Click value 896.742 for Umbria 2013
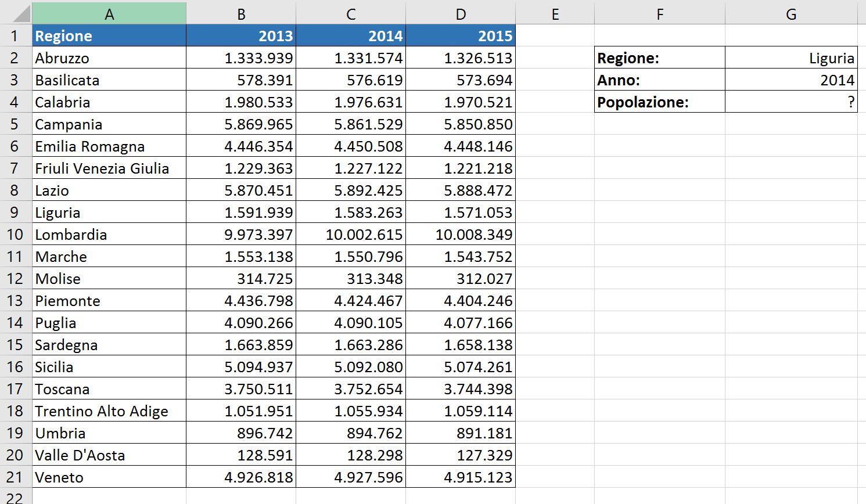 pos(241,433)
